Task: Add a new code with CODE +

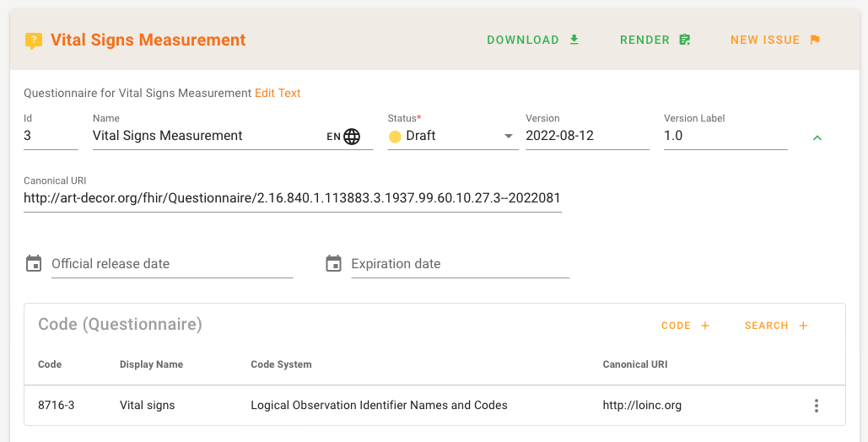Action: pyautogui.click(x=685, y=326)
